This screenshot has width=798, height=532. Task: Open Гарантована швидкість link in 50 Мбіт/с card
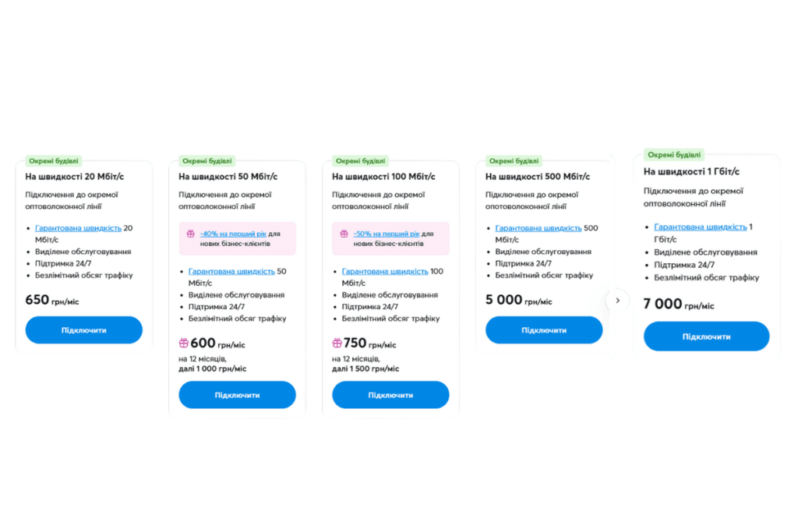tap(231, 271)
